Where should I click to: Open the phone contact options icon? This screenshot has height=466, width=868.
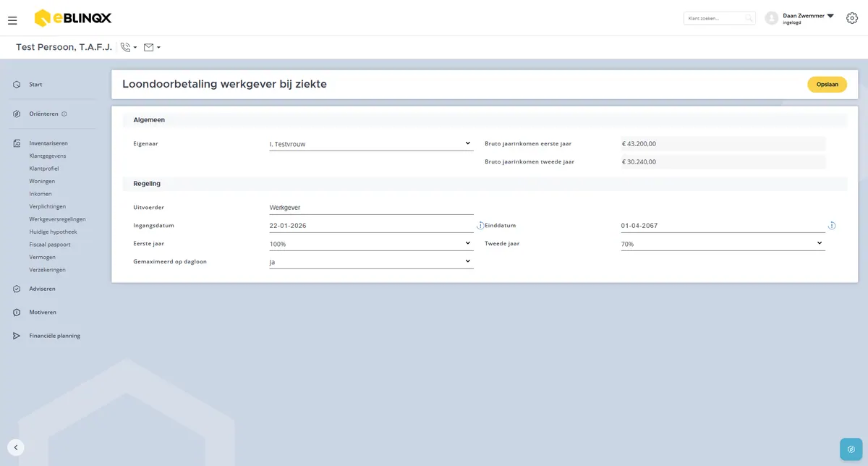tap(126, 48)
